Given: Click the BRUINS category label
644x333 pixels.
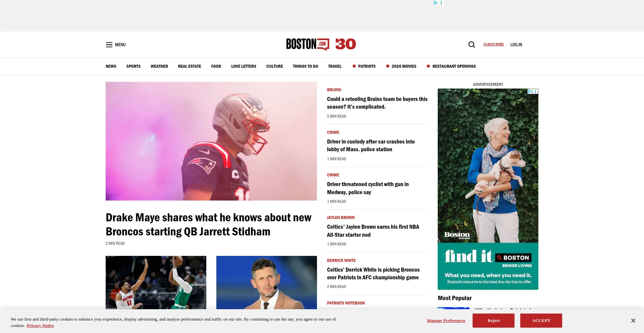Looking at the screenshot, I should [x=334, y=90].
